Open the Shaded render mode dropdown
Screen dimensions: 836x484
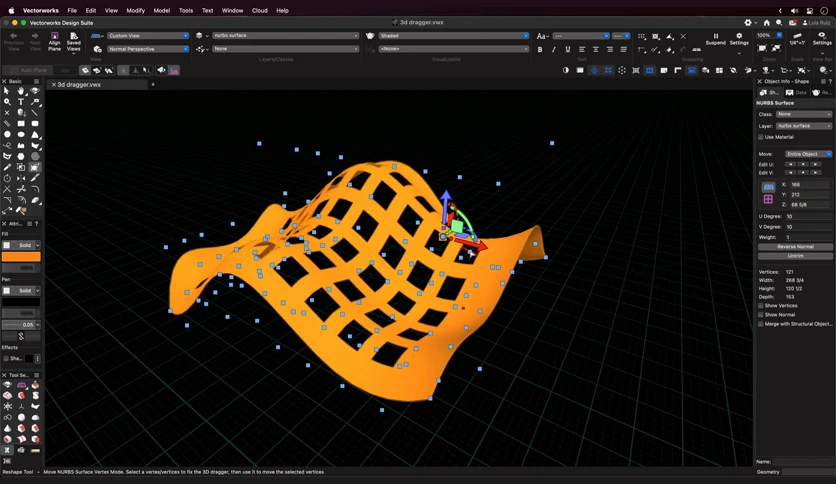point(454,36)
